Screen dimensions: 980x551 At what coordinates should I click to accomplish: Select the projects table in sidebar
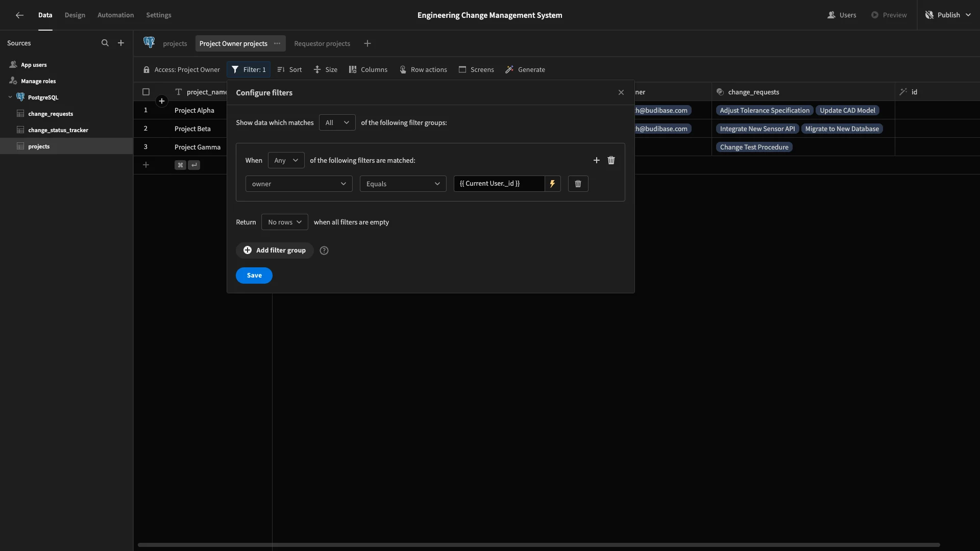[66, 146]
